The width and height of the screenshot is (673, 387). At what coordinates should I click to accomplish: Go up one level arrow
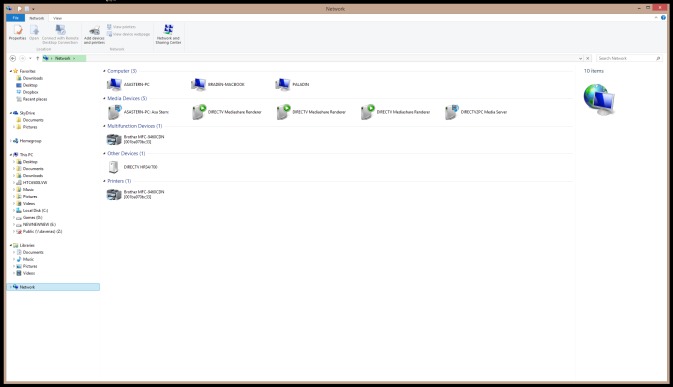(37, 58)
